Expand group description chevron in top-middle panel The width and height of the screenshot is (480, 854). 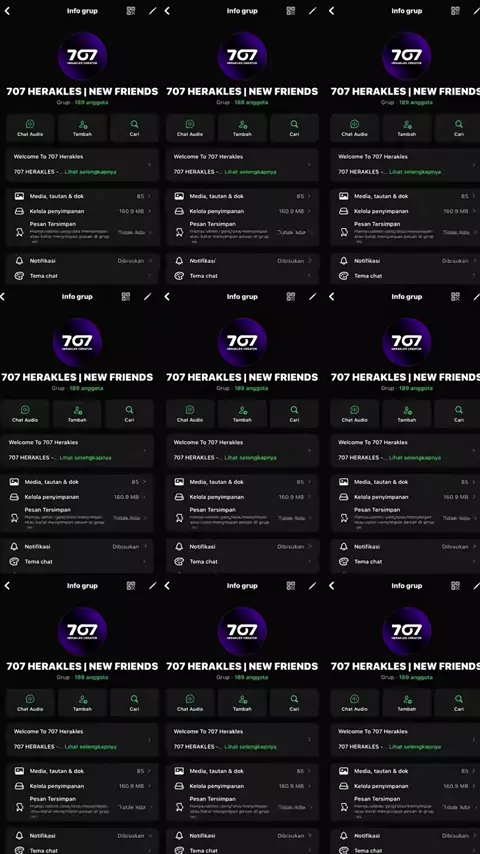click(x=309, y=164)
